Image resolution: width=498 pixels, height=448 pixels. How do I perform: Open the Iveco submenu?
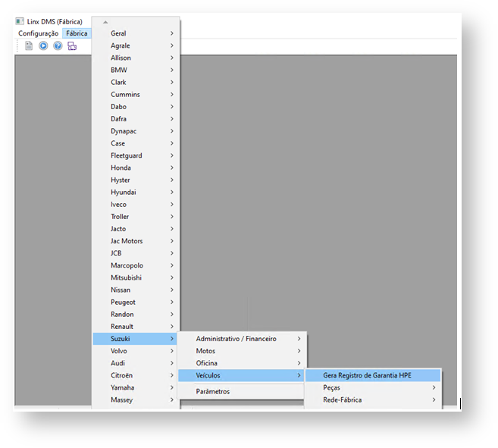(136, 205)
